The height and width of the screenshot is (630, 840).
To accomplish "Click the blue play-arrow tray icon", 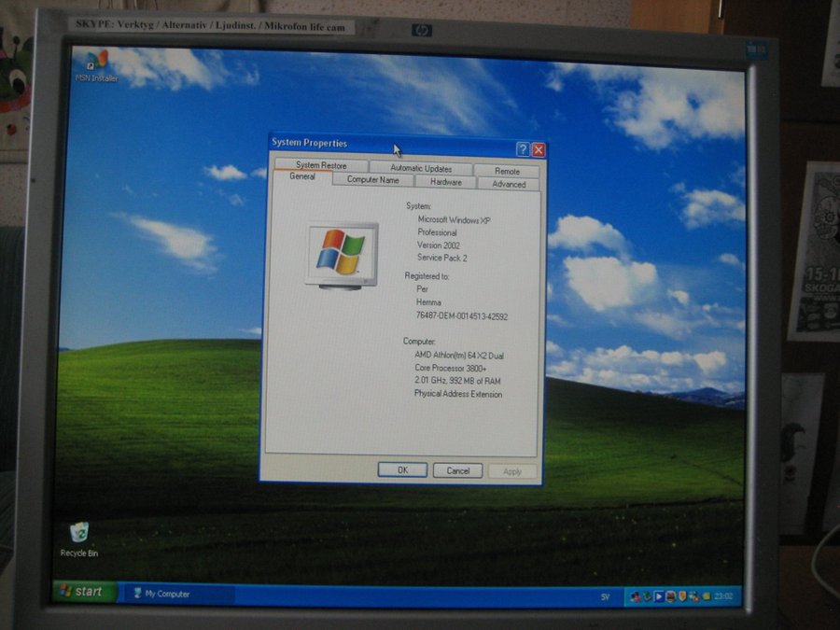I will click(x=659, y=596).
